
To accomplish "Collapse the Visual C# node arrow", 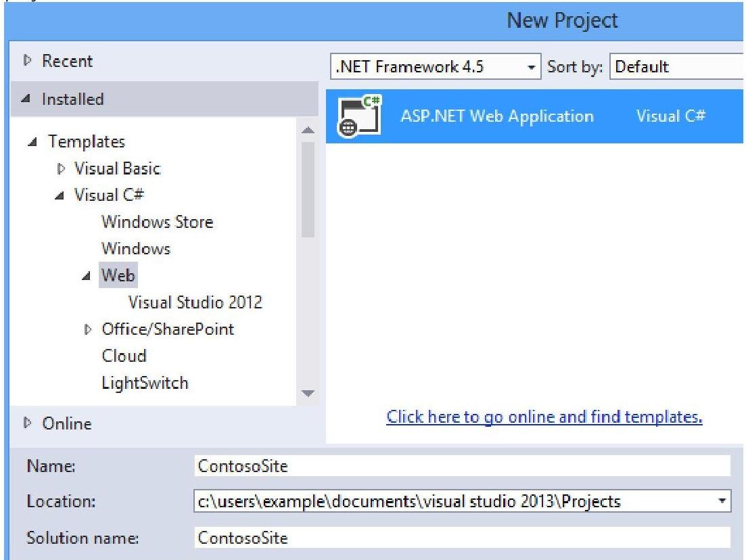I will point(60,195).
